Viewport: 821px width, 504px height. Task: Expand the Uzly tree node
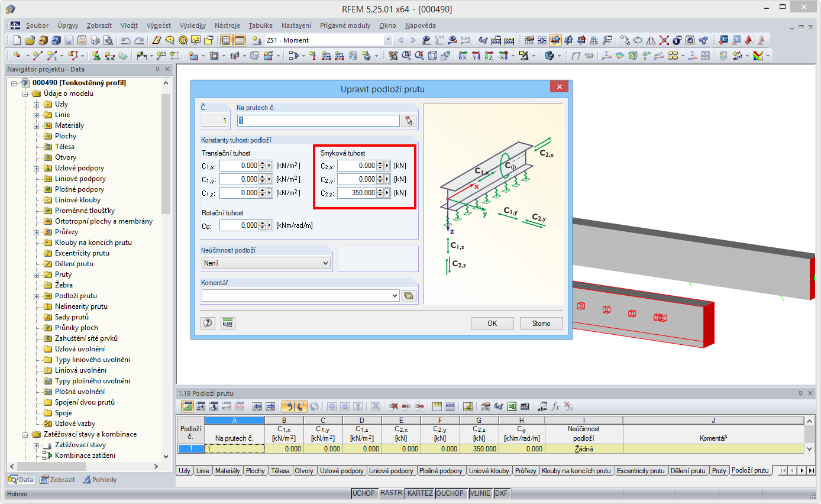pyautogui.click(x=37, y=104)
